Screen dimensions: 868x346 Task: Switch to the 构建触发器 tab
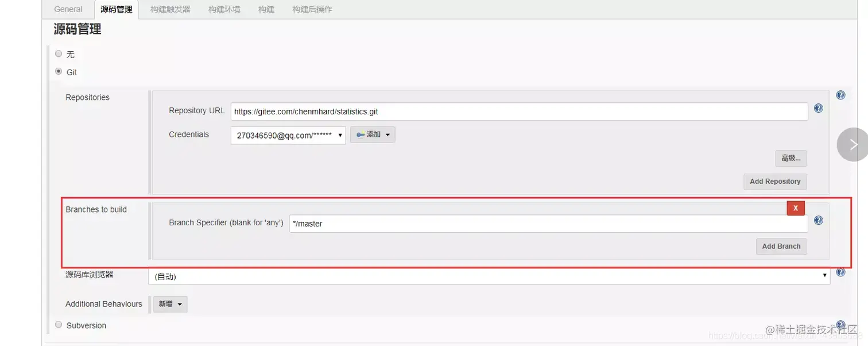coord(170,9)
